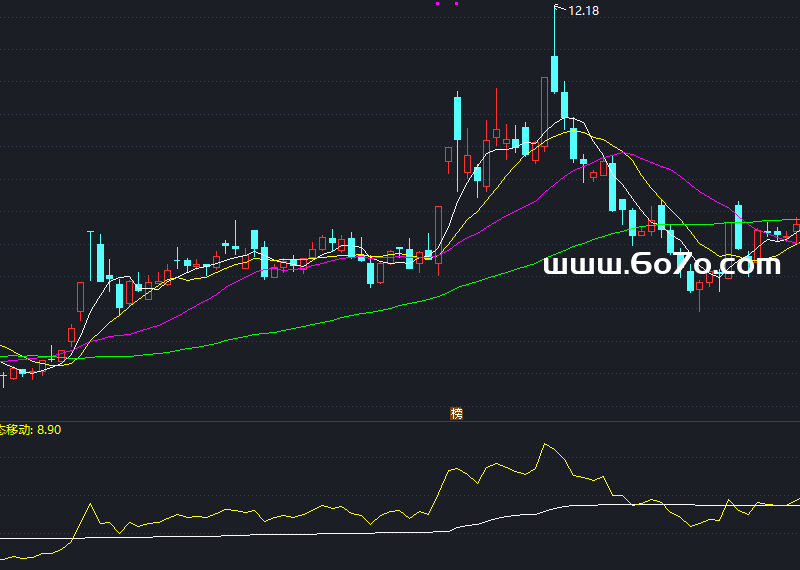Select the tall cyan candle above the watermark's right end

point(738,227)
